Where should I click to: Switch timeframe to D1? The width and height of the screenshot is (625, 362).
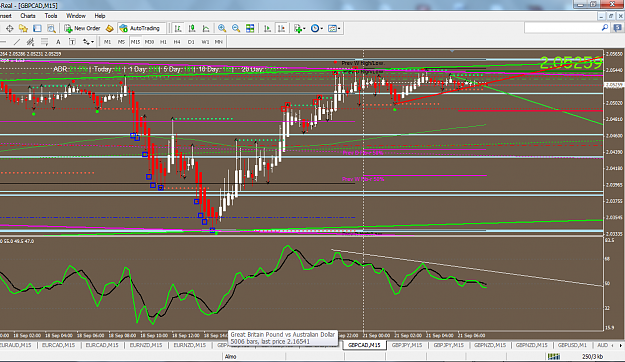click(x=191, y=42)
